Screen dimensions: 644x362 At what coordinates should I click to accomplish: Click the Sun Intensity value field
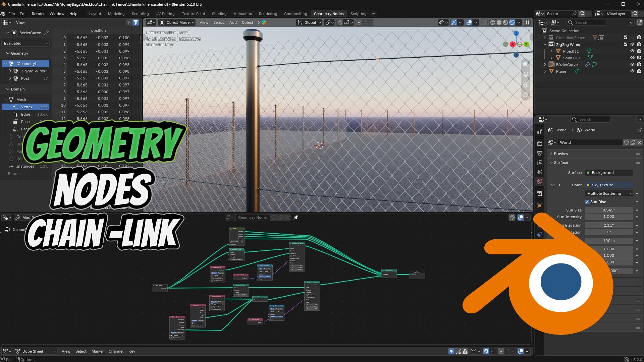609,217
